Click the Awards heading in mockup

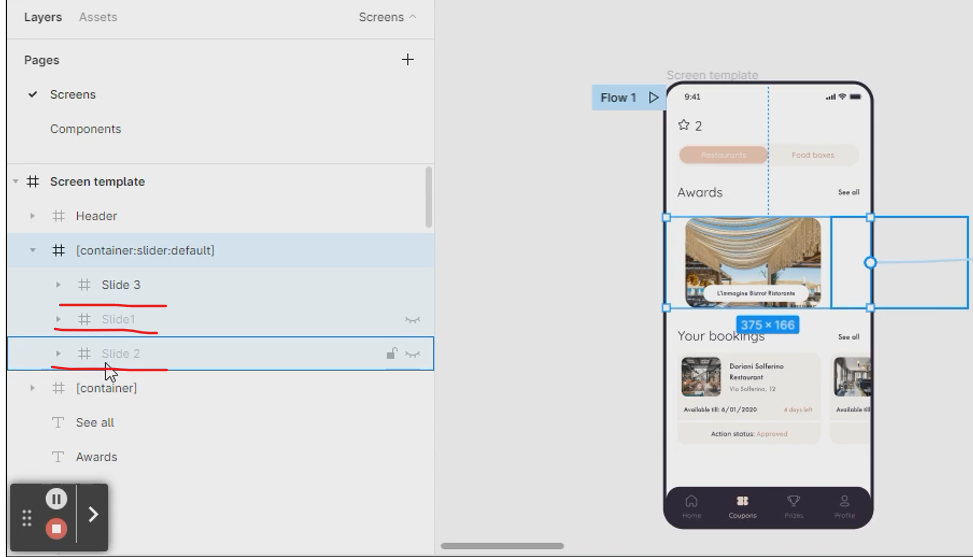click(700, 192)
